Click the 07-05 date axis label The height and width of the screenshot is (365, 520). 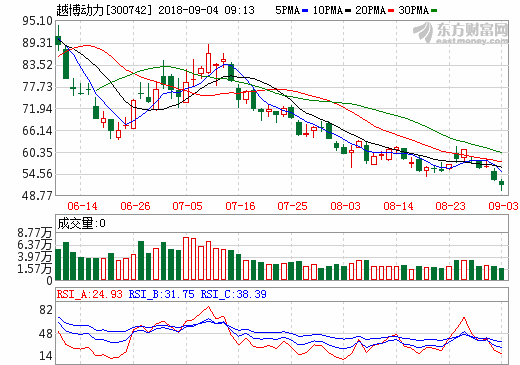pyautogui.click(x=187, y=206)
